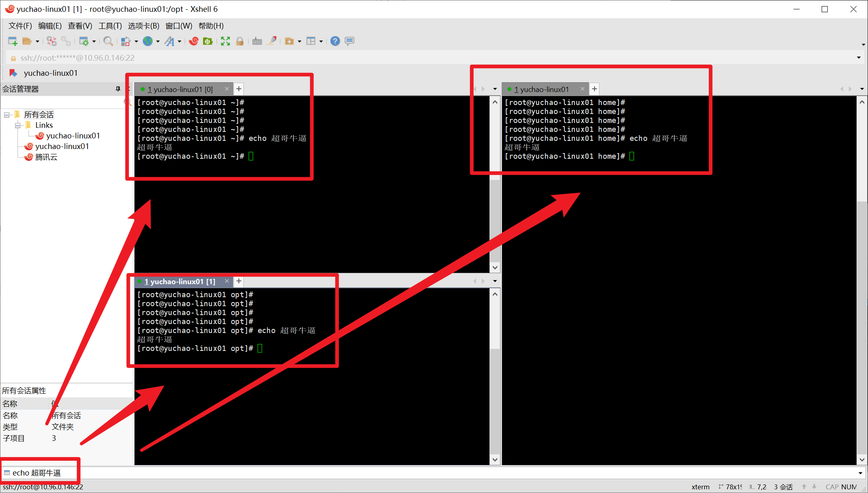Image resolution: width=868 pixels, height=493 pixels.
Task: Close the top-right yuchao-linux01 tab
Action: coord(582,89)
